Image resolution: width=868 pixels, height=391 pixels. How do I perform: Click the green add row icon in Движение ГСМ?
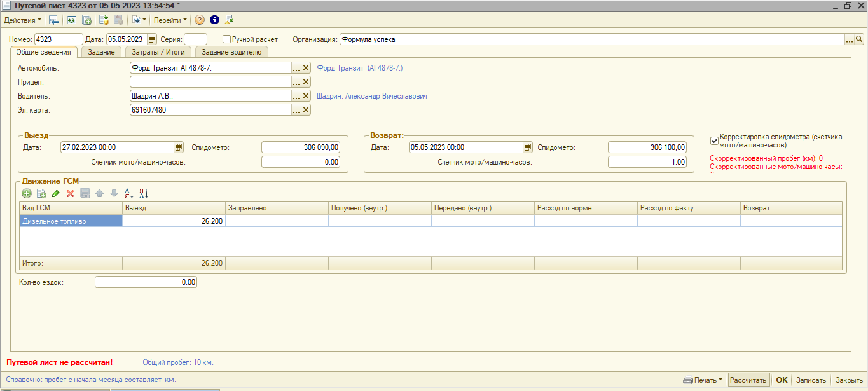pyautogui.click(x=27, y=193)
